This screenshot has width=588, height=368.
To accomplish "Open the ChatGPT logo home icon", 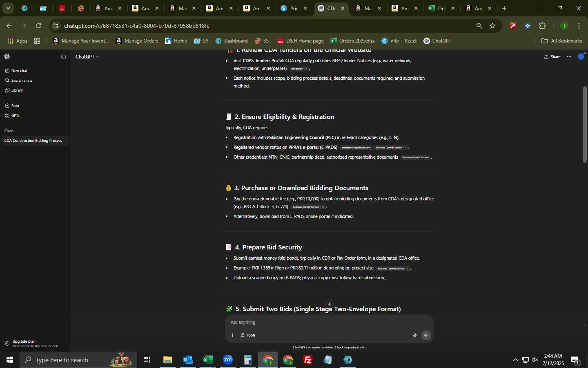I will [7, 56].
